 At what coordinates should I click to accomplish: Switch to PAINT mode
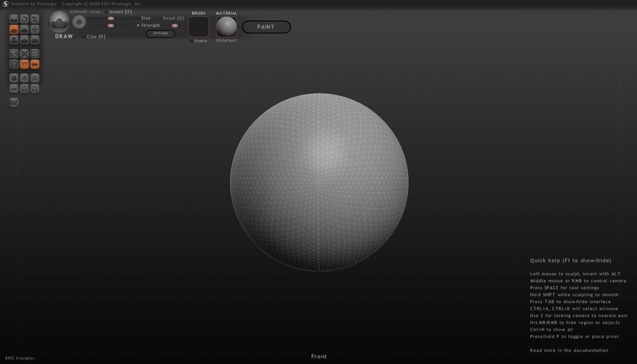[x=266, y=27]
